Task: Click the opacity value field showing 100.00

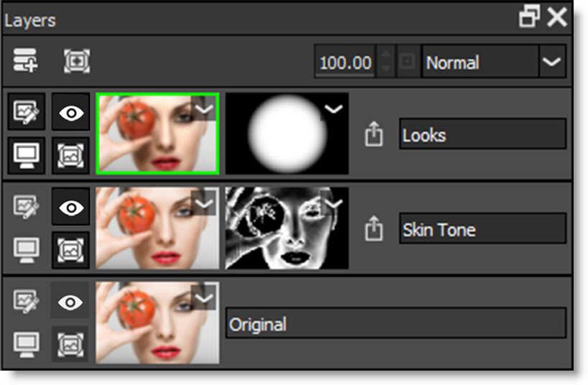Action: click(x=345, y=62)
